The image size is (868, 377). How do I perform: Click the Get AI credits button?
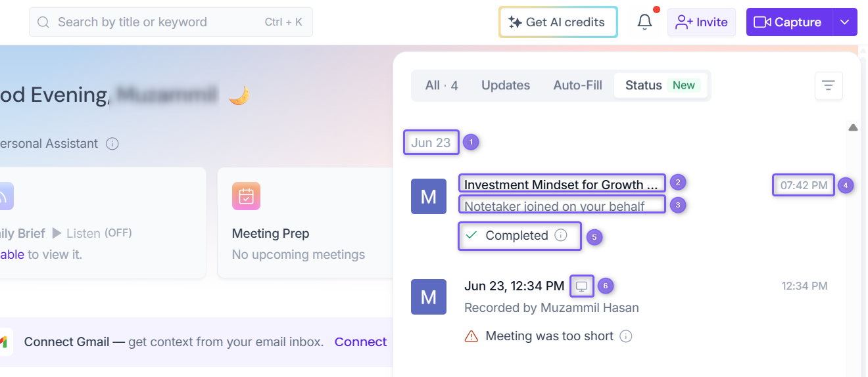tap(558, 22)
